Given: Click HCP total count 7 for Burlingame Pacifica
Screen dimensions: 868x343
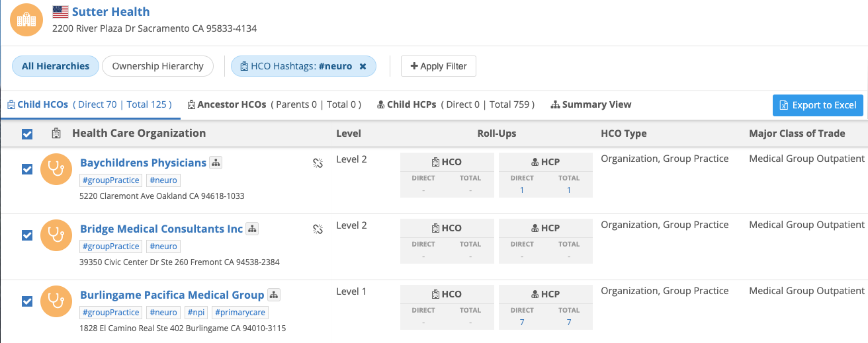Looking at the screenshot, I should (569, 323).
